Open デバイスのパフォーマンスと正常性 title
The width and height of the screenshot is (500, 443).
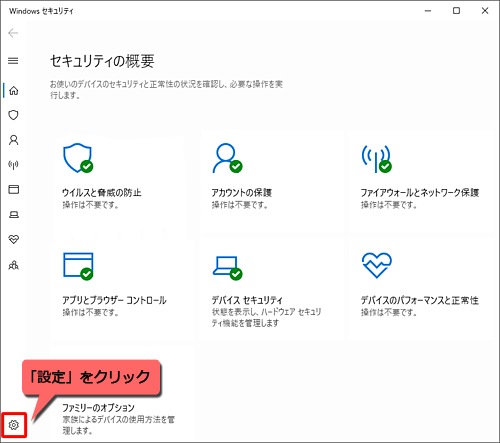(x=420, y=300)
